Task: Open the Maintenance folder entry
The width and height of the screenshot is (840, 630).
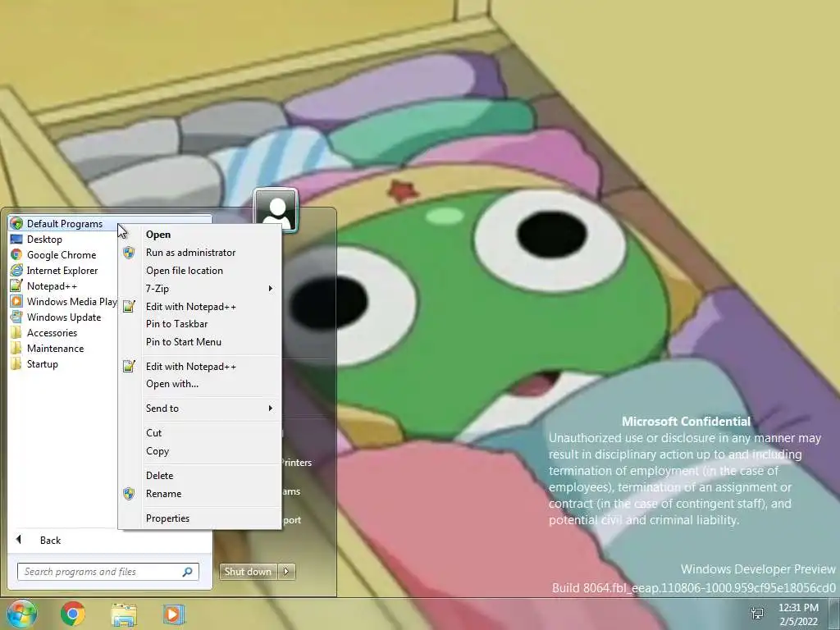Action: (55, 348)
